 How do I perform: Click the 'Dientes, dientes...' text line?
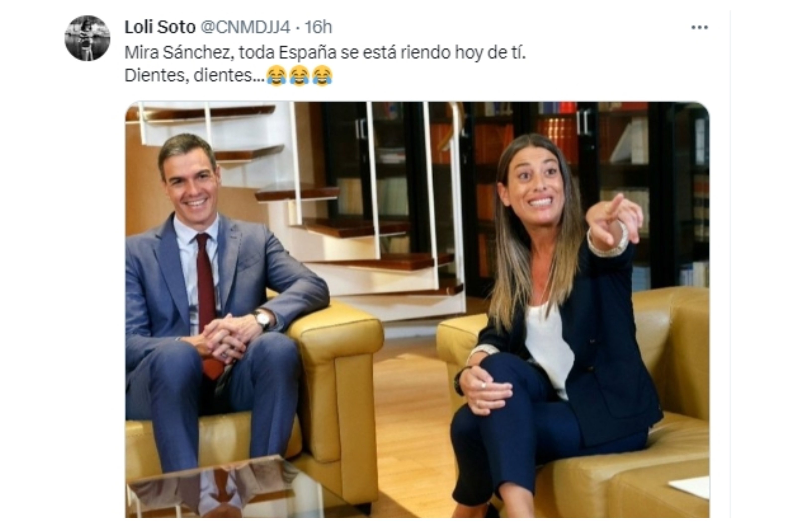[x=195, y=75]
